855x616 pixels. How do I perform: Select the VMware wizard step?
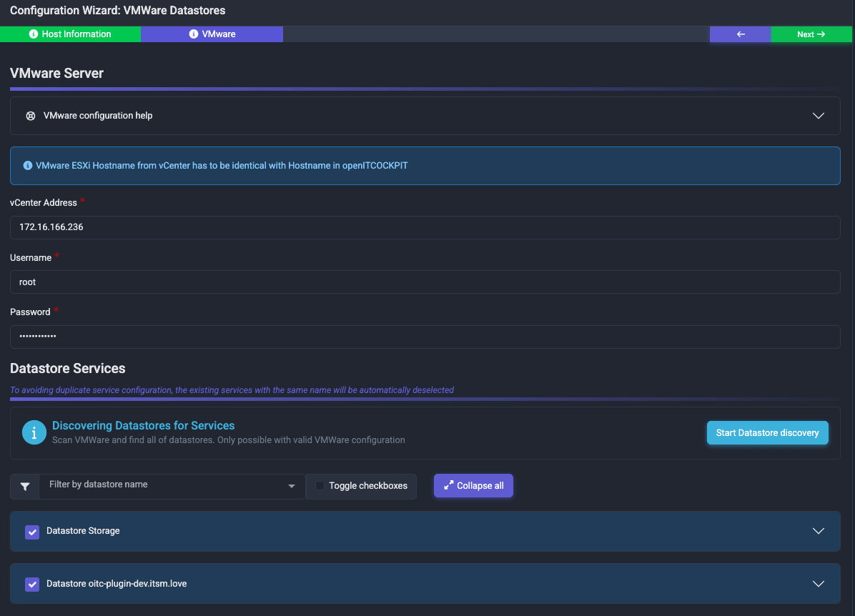[212, 34]
